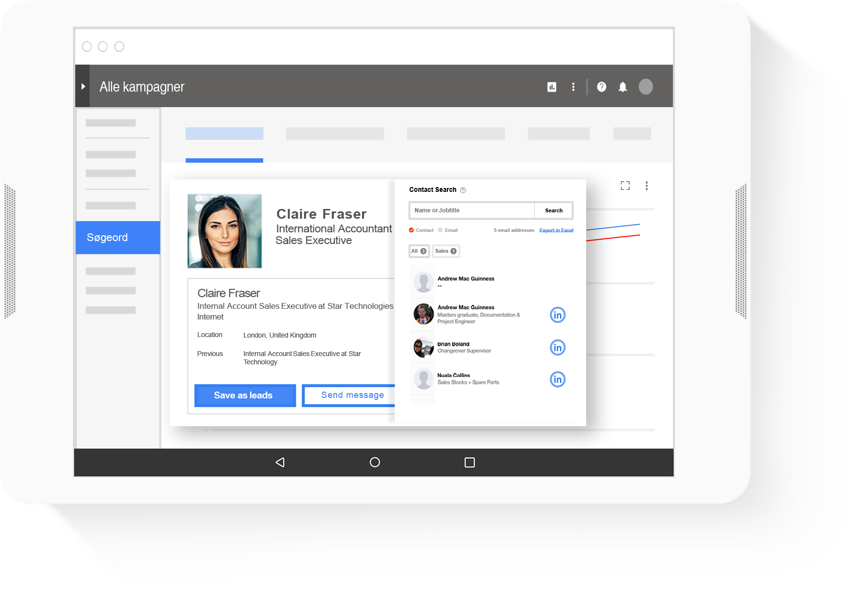The width and height of the screenshot is (868, 603).
Task: Select the Contact radio option
Action: (x=411, y=230)
